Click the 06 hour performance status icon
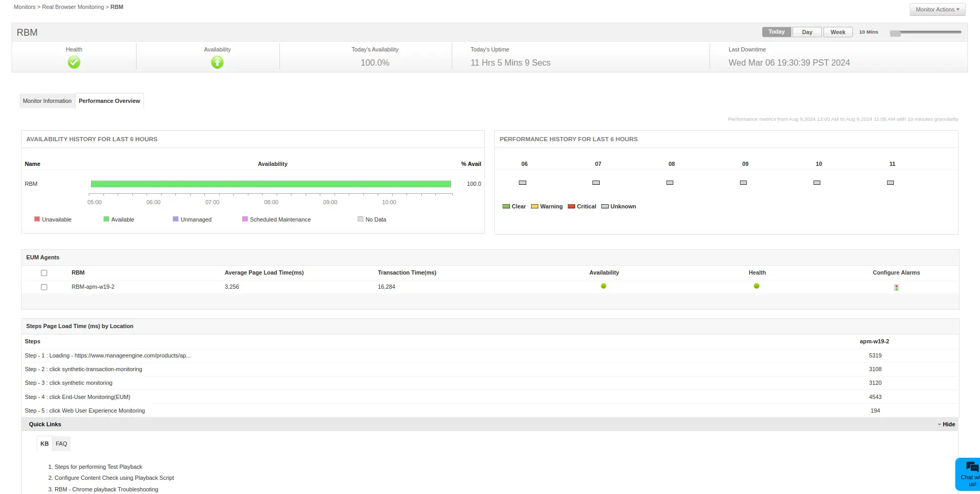 click(x=522, y=183)
